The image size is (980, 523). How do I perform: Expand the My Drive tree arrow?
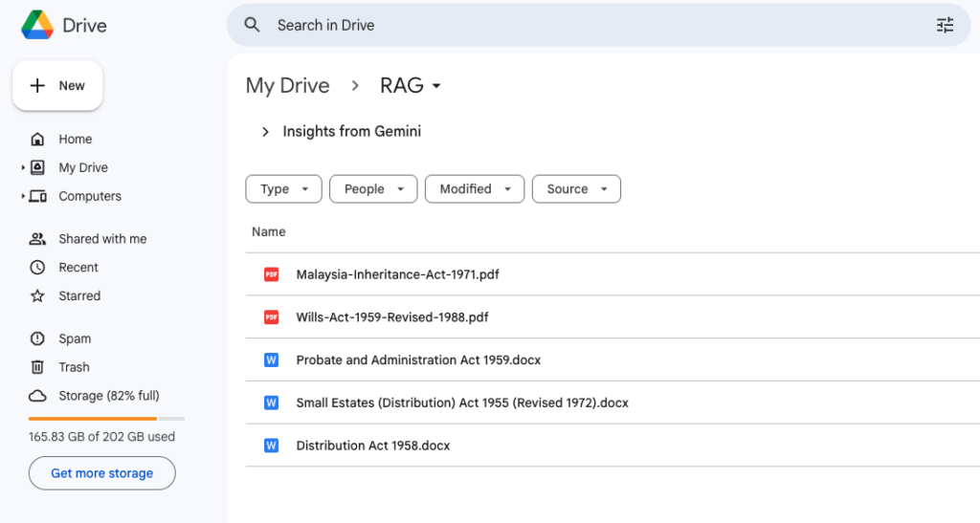[23, 168]
